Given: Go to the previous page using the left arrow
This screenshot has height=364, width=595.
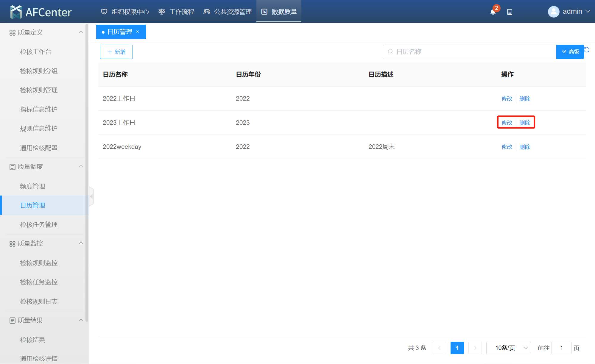Looking at the screenshot, I should click(x=439, y=348).
